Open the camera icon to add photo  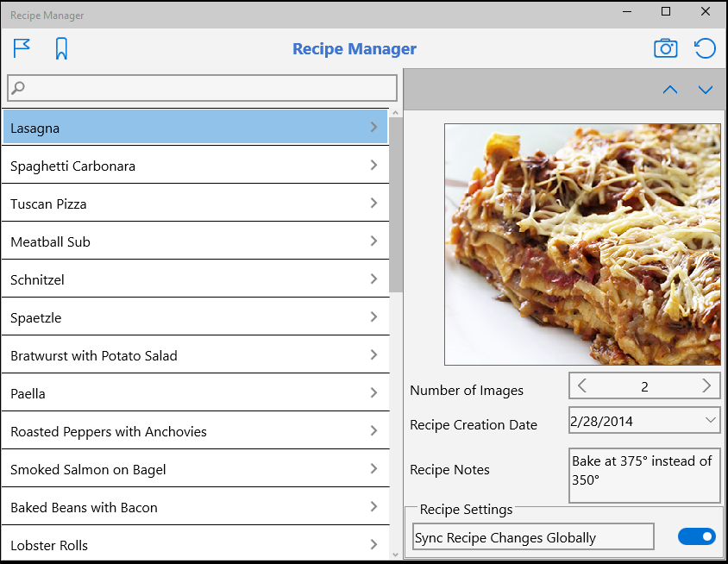[665, 48]
